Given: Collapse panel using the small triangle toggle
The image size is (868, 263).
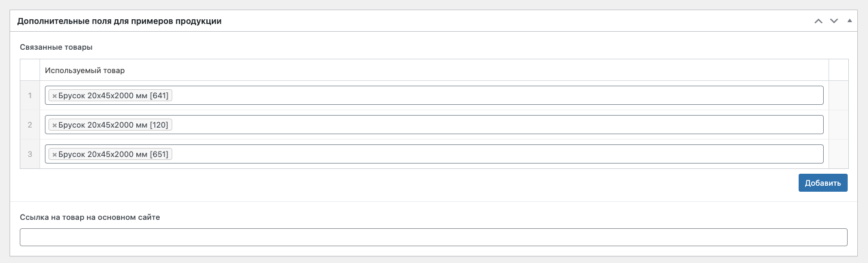Looking at the screenshot, I should (849, 21).
